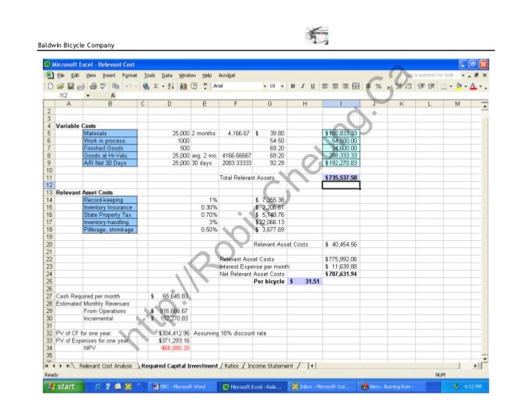Apply the yellow Fill Color bucket
Image resolution: width=532 pixels, height=411 pixels.
[x=459, y=86]
